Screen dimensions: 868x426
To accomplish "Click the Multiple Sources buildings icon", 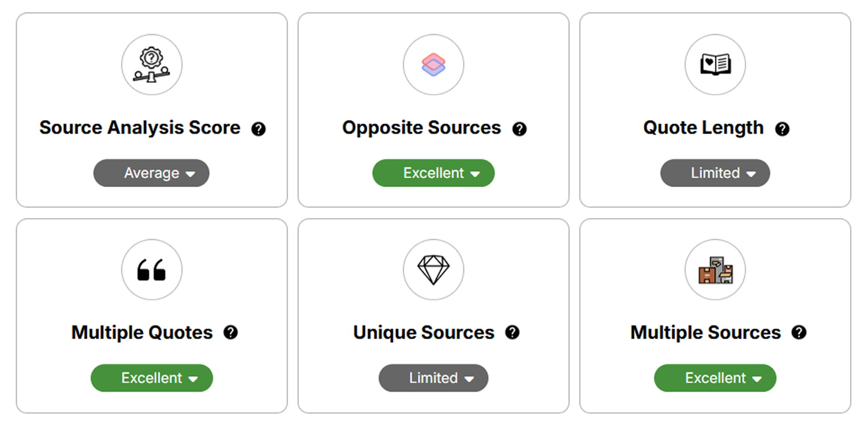I will (x=715, y=270).
